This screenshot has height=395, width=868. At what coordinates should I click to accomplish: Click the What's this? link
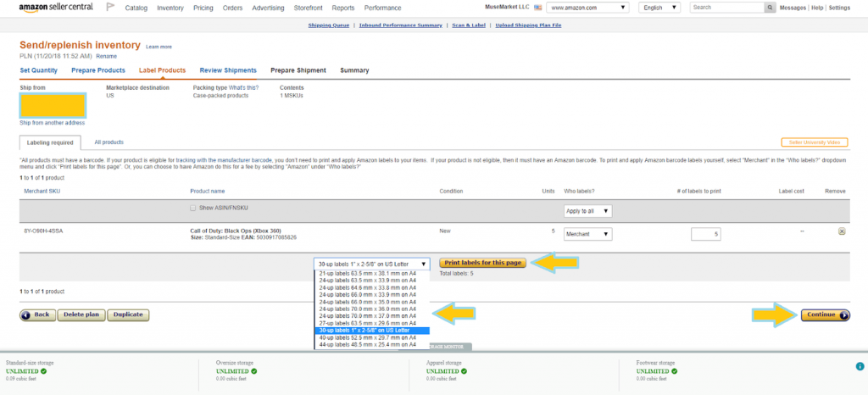(243, 87)
